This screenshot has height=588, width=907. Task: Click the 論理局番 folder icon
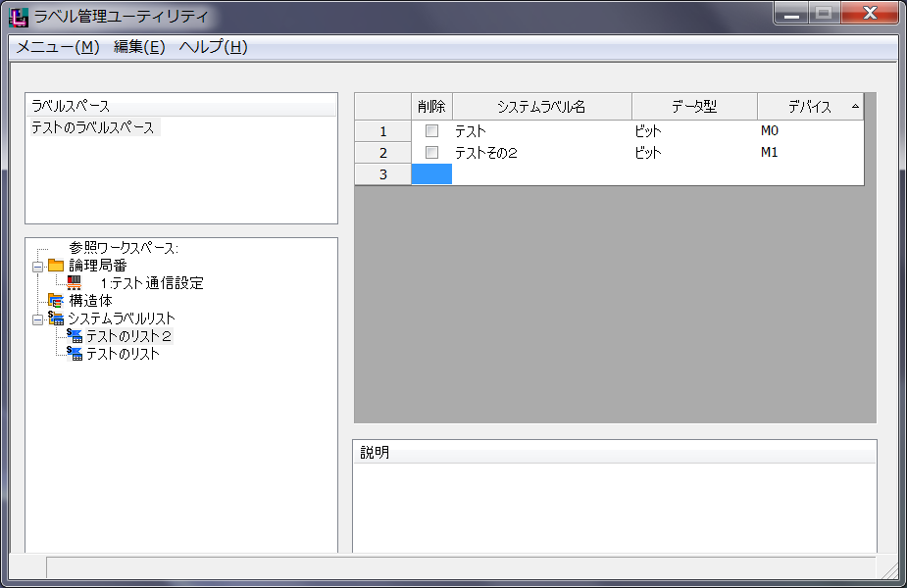coord(56,266)
